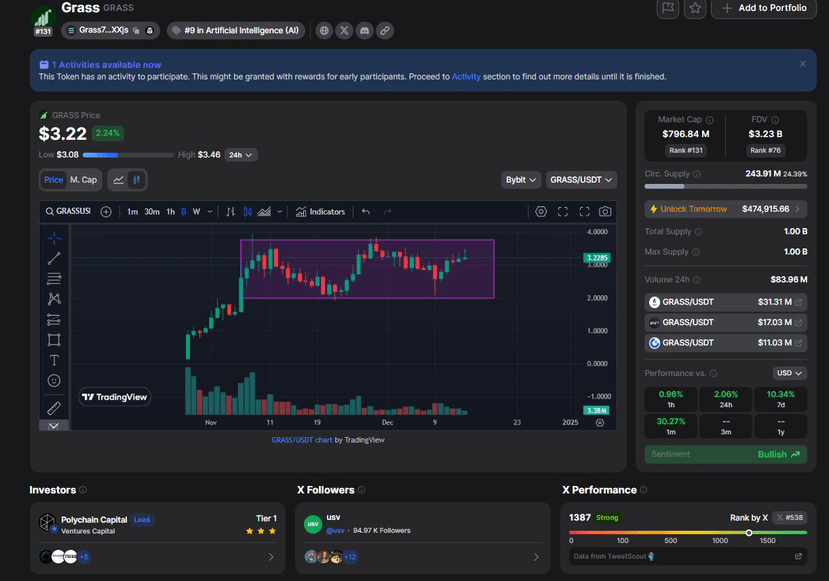Toggle the line chart view button

point(118,180)
